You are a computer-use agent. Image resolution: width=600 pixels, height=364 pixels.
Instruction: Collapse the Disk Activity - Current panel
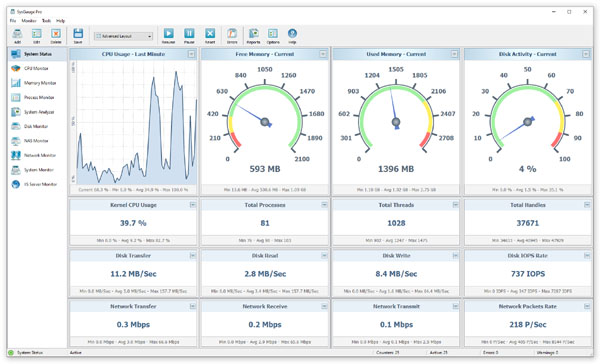(x=586, y=54)
